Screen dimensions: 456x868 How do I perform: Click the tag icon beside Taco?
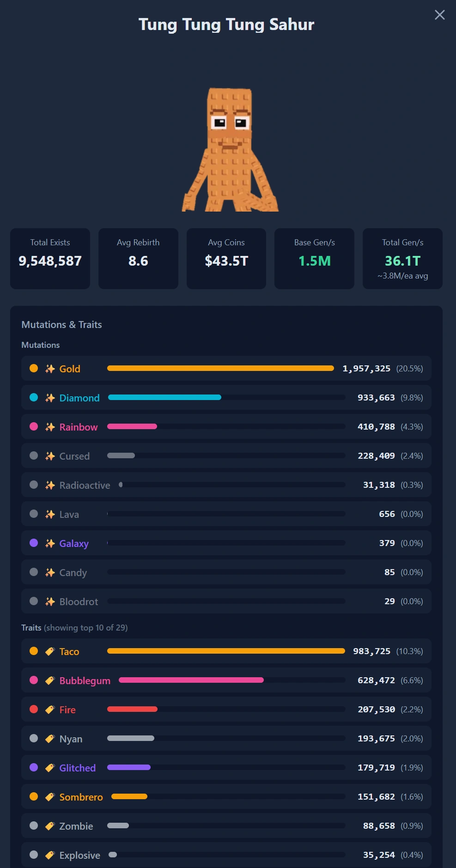coord(50,651)
